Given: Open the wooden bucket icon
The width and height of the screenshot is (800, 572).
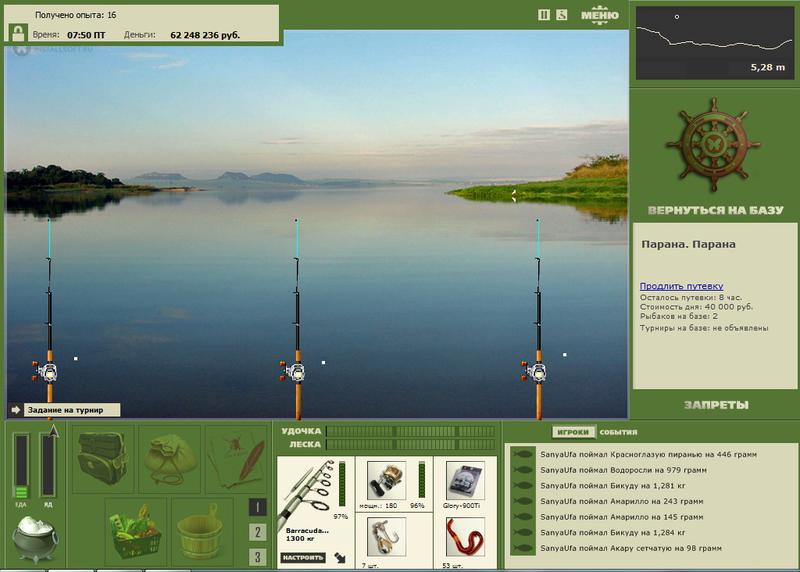Looking at the screenshot, I should coord(202,531).
